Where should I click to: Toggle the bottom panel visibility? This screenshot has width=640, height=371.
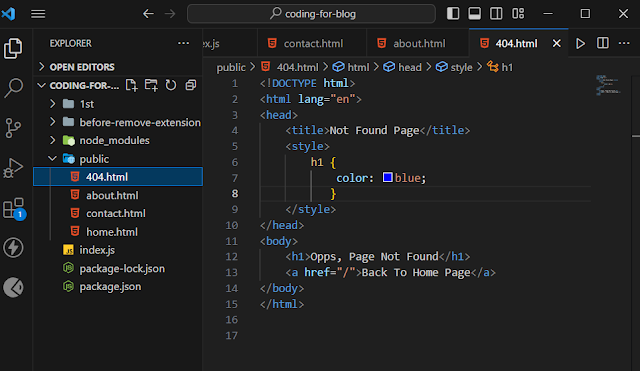(474, 14)
